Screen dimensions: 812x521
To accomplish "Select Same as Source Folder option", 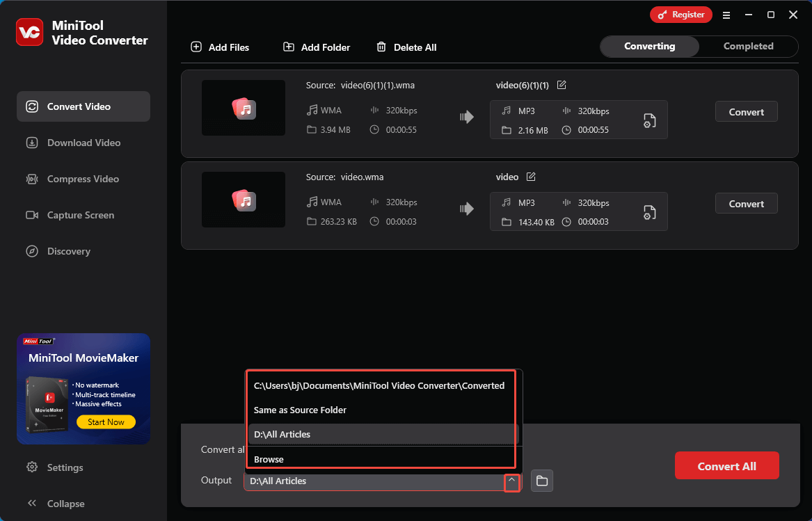I will (383, 410).
